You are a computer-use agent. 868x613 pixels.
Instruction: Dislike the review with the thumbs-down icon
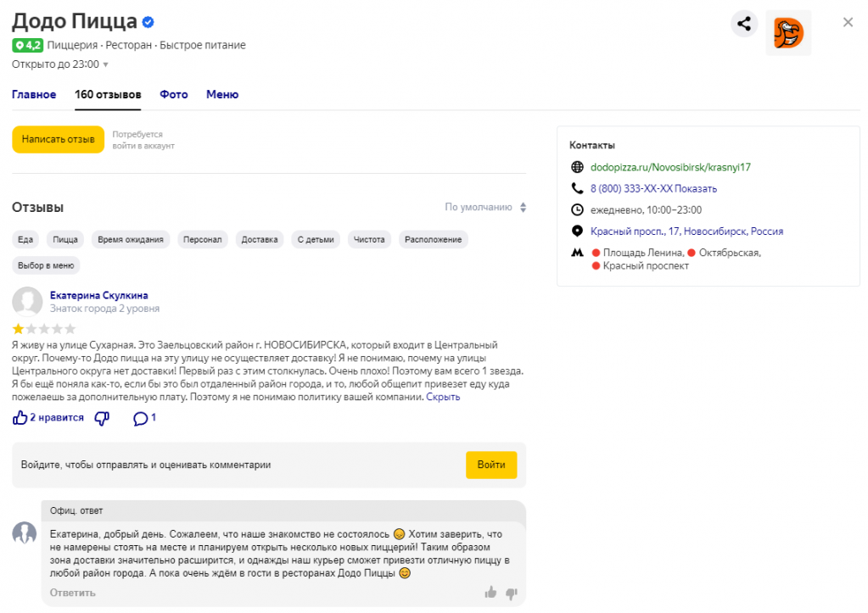coord(102,418)
